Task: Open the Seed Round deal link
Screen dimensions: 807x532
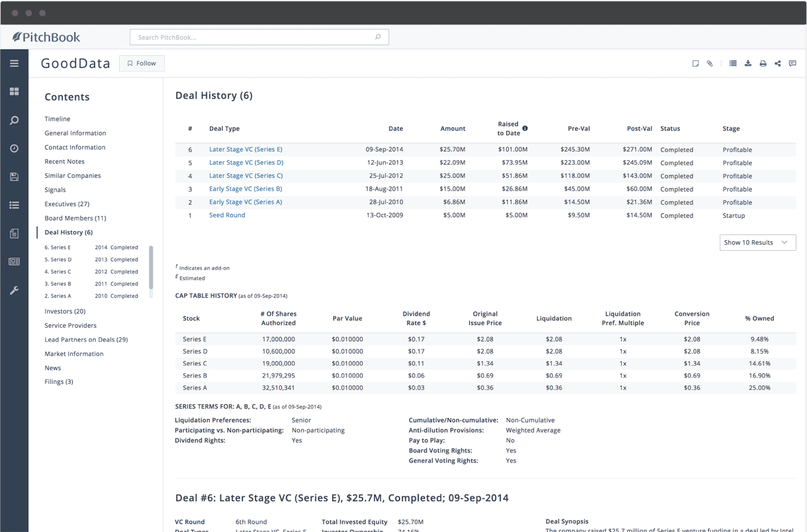Action: click(227, 215)
